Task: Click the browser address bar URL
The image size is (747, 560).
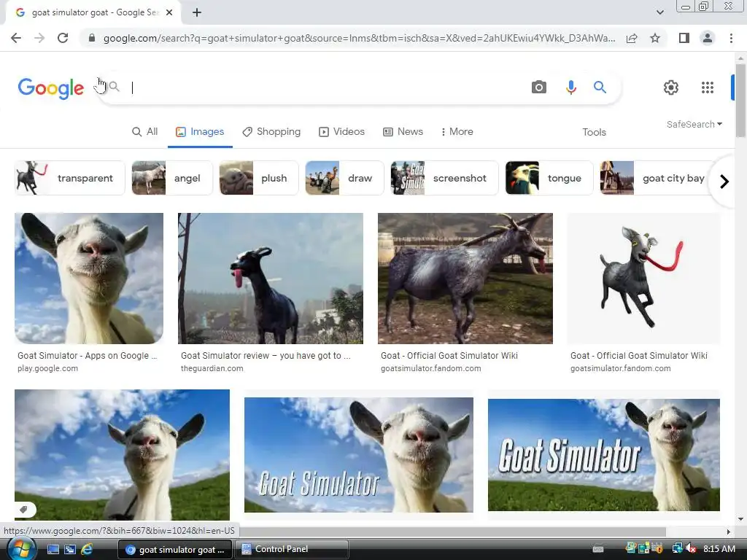Action: [x=359, y=38]
